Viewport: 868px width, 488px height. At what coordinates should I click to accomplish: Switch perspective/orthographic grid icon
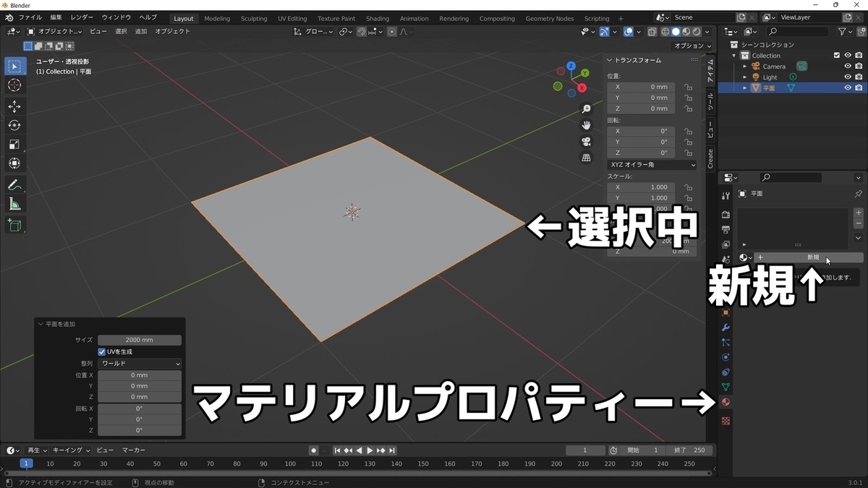pyautogui.click(x=587, y=157)
